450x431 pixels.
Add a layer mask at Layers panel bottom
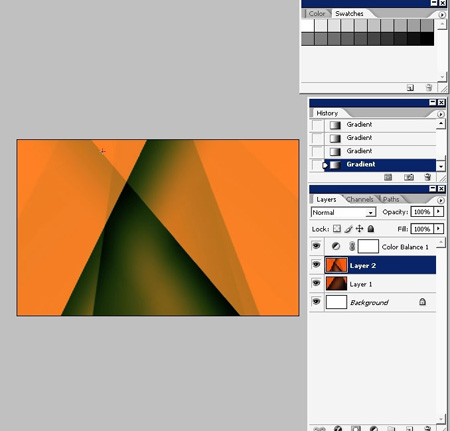pos(356,428)
